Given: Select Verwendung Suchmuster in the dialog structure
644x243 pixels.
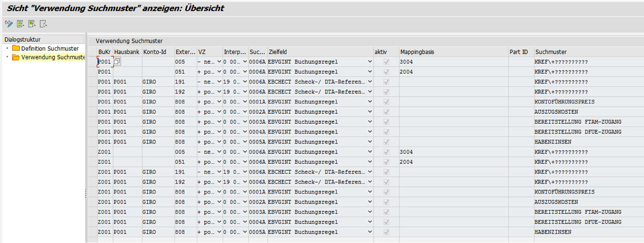Looking at the screenshot, I should (53, 57).
